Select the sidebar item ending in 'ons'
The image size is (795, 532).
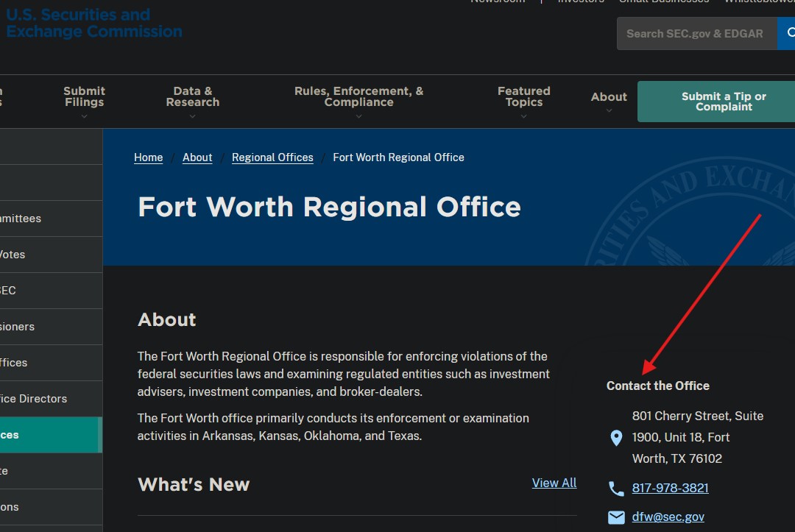(52, 507)
